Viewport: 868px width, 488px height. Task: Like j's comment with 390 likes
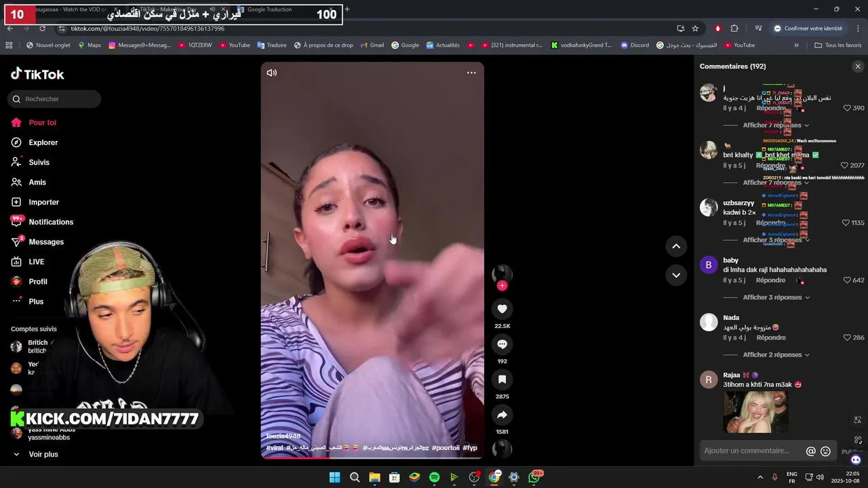(x=847, y=108)
